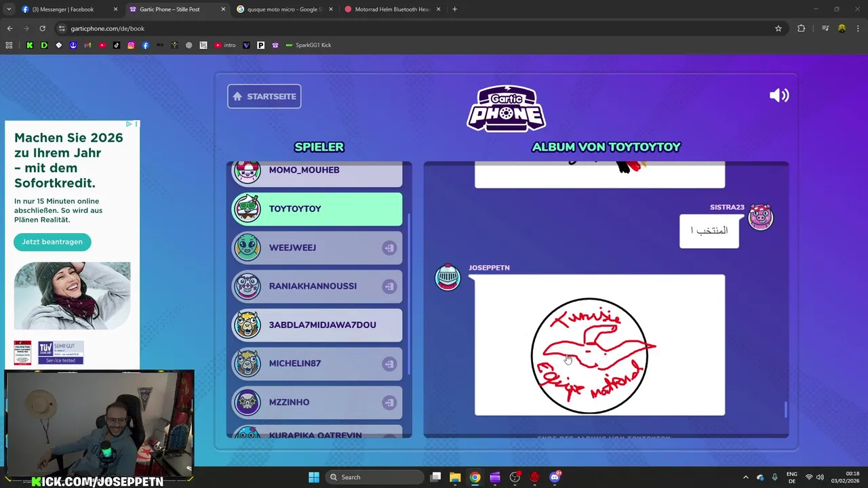Screen dimensions: 868x488
Task: Click taskbar Search box
Action: (373, 477)
